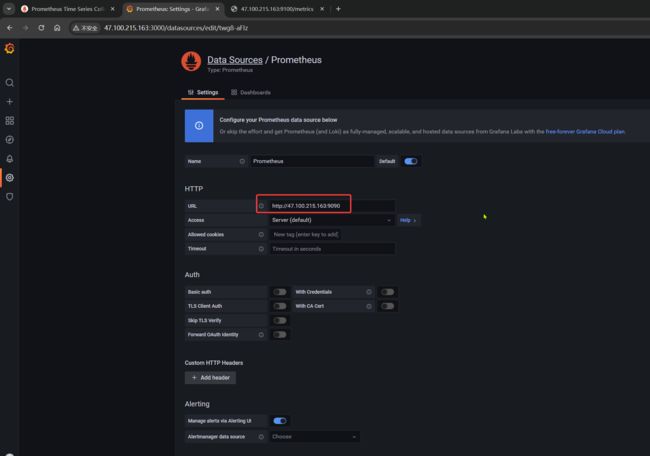Enable TLS Client Auth switch

(280, 306)
